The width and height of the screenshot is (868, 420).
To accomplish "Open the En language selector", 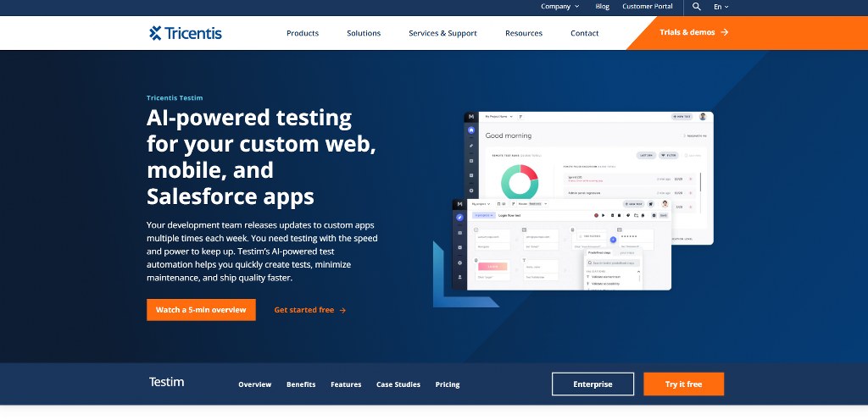I will (x=721, y=7).
